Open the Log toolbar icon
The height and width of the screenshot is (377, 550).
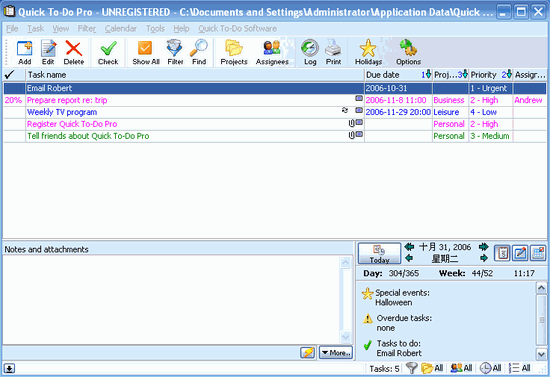[310, 53]
